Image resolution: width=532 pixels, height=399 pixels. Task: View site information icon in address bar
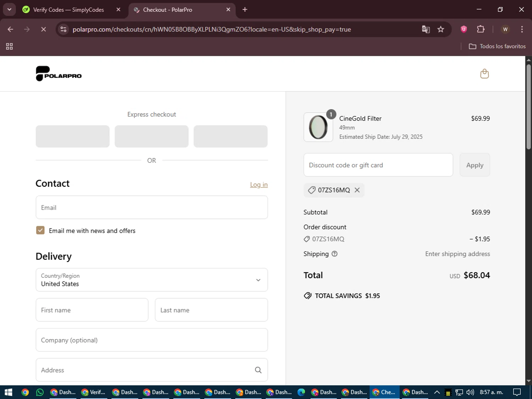[63, 29]
